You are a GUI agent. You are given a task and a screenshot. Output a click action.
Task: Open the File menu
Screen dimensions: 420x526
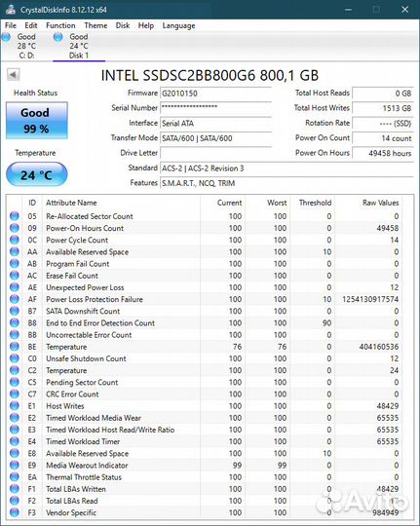click(11, 25)
